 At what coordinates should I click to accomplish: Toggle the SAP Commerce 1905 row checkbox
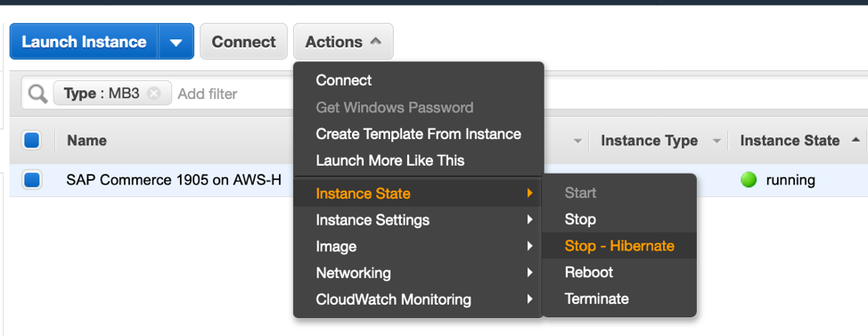click(x=31, y=180)
